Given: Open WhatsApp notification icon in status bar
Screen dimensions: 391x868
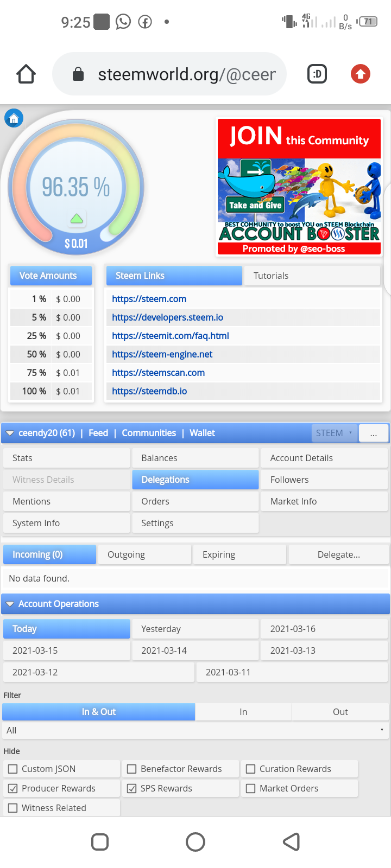Looking at the screenshot, I should [123, 22].
